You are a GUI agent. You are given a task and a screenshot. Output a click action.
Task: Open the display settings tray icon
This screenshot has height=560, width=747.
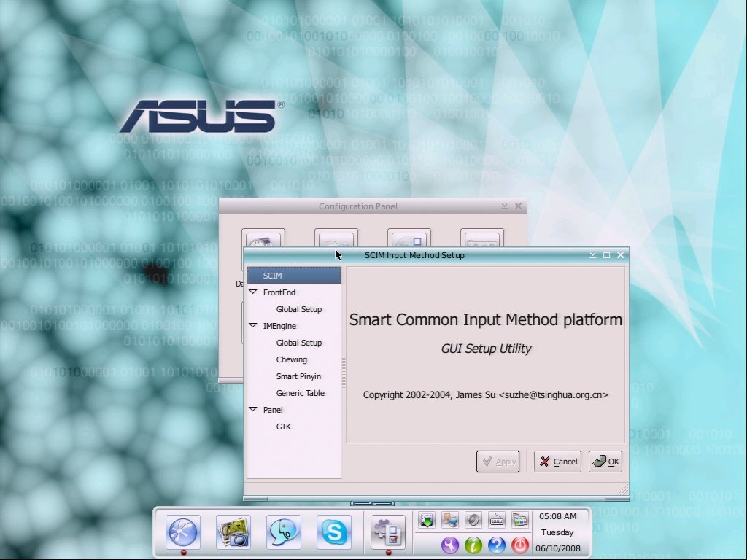tap(520, 519)
